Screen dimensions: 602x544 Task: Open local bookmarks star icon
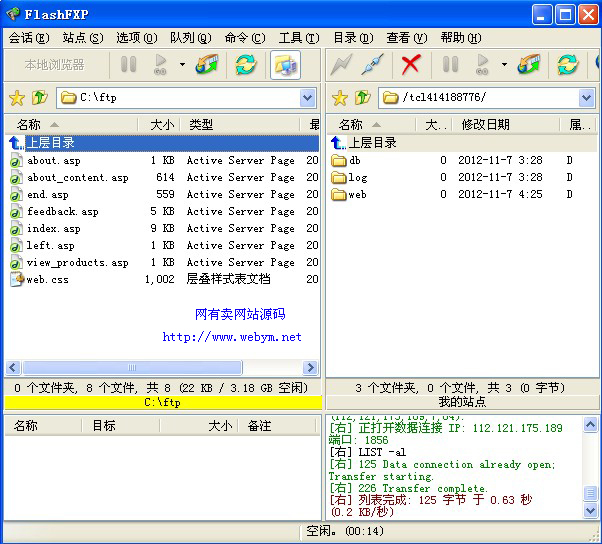coord(16,98)
